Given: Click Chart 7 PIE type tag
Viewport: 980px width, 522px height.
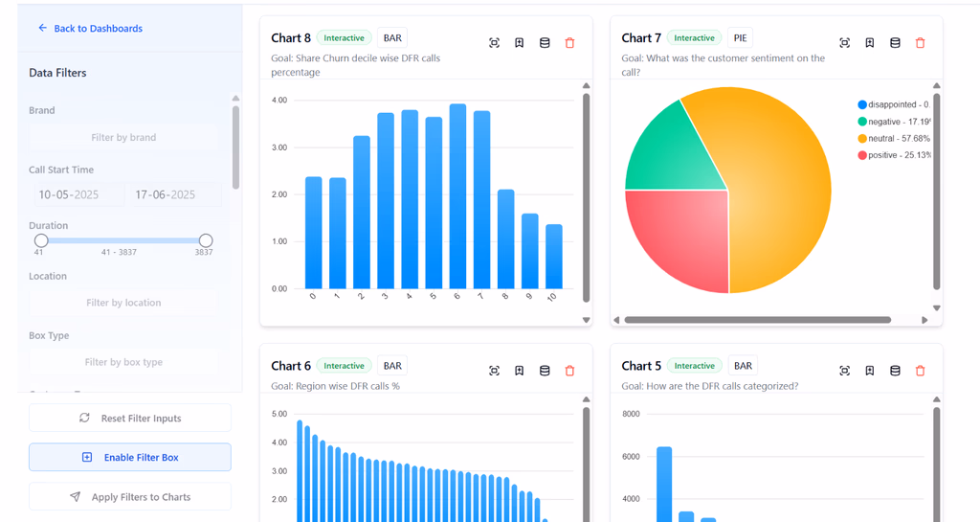Looking at the screenshot, I should tap(740, 38).
